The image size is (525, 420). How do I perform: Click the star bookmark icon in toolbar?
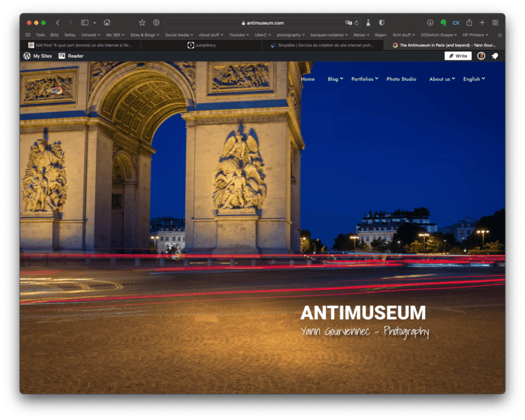point(142,23)
